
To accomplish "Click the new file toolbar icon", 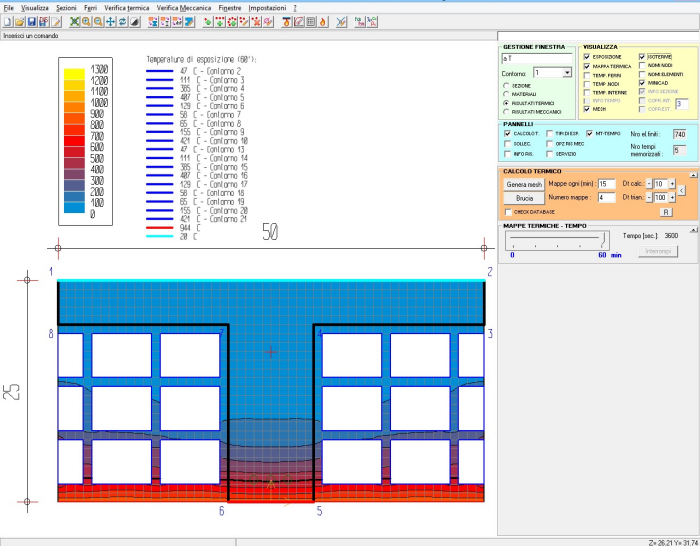I will (8, 21).
